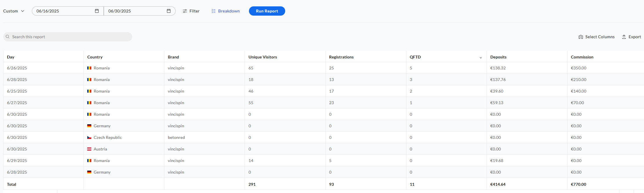The width and height of the screenshot is (644, 193).
Task: Click the €137.76 deposits value
Action: [x=498, y=80]
